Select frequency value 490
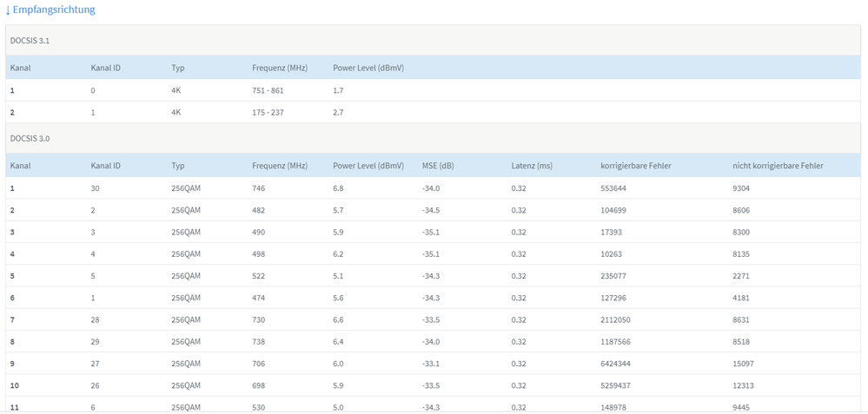Screen dimensions: 868x414 coord(259,232)
